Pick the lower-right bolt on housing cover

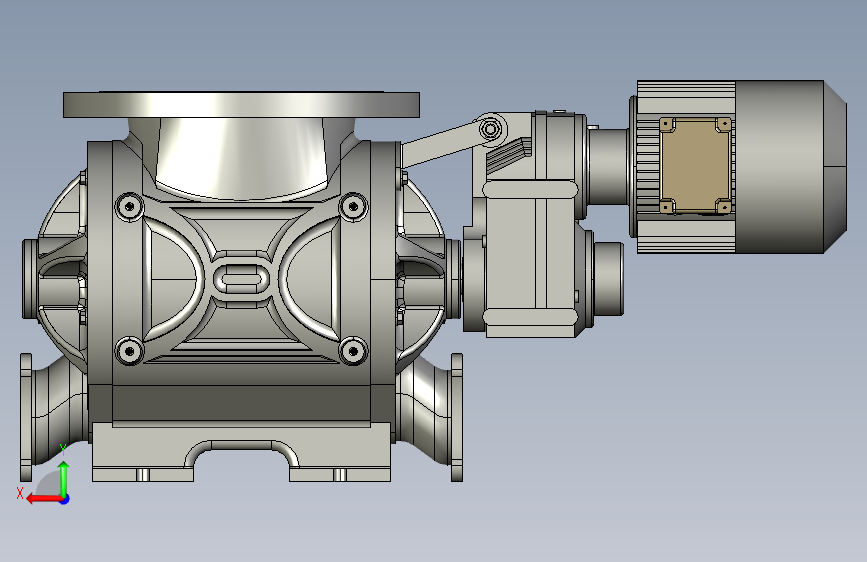tap(353, 350)
